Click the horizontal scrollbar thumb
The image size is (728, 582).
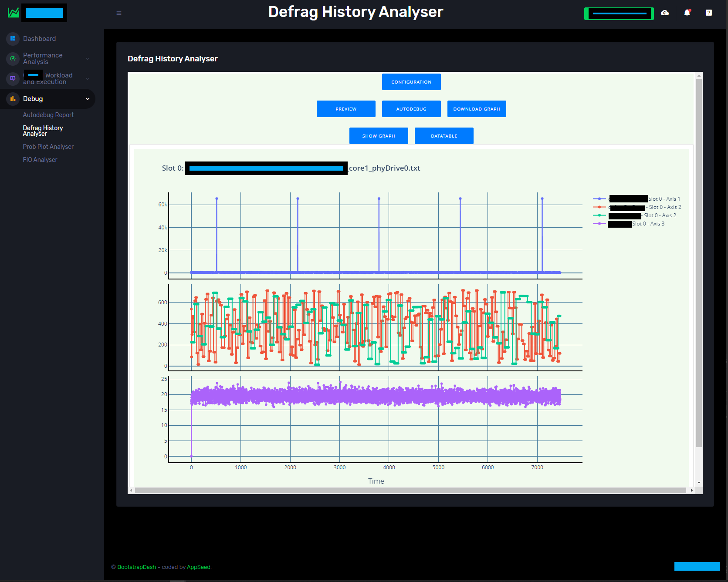click(x=410, y=490)
